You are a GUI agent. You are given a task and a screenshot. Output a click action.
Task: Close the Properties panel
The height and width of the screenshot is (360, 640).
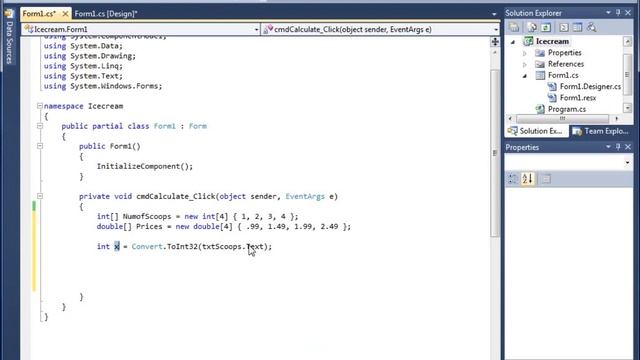coord(628,147)
